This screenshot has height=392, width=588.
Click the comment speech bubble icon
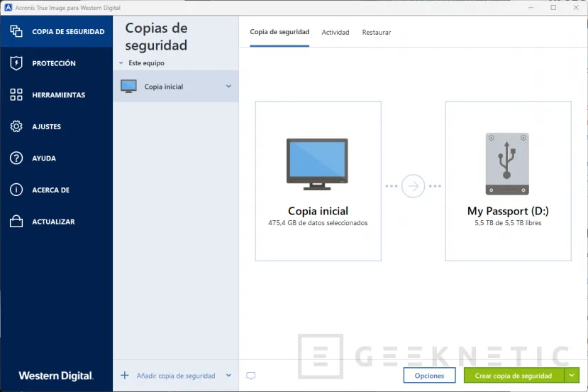[251, 376]
